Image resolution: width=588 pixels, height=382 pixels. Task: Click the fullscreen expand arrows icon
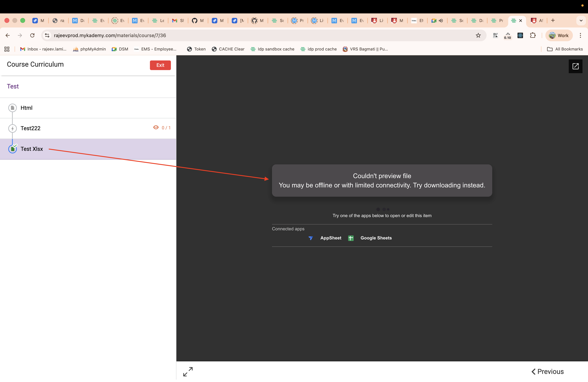(x=188, y=371)
